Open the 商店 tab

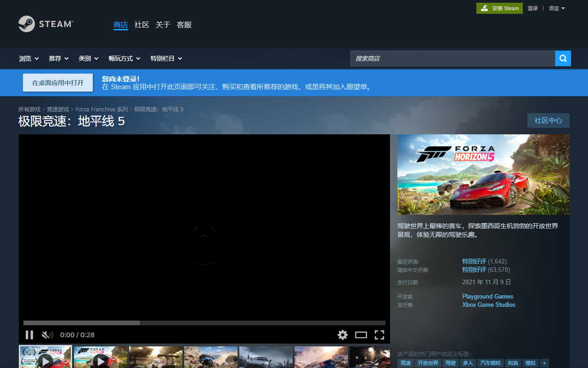tap(121, 25)
